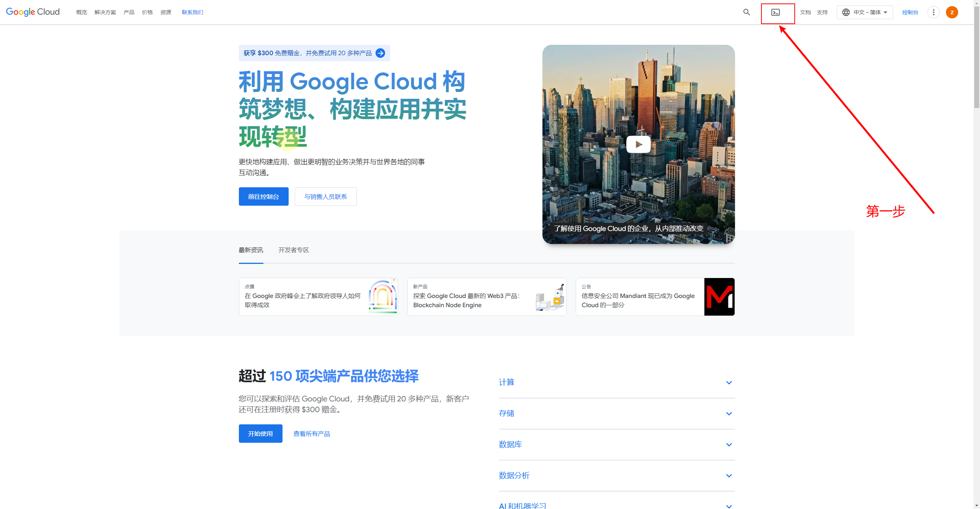The image size is (980, 509).
Task: Open the Mandiant announcement card
Action: pyautogui.click(x=655, y=297)
